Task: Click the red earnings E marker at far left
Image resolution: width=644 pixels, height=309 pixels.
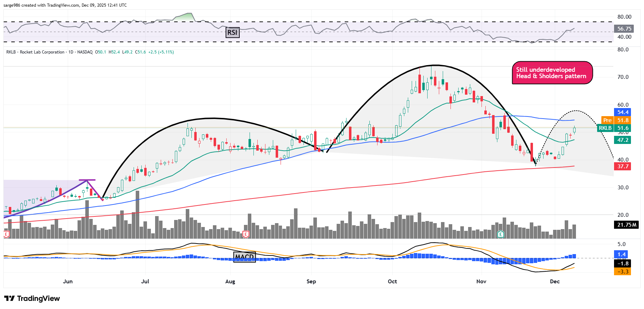Action: 6,234
